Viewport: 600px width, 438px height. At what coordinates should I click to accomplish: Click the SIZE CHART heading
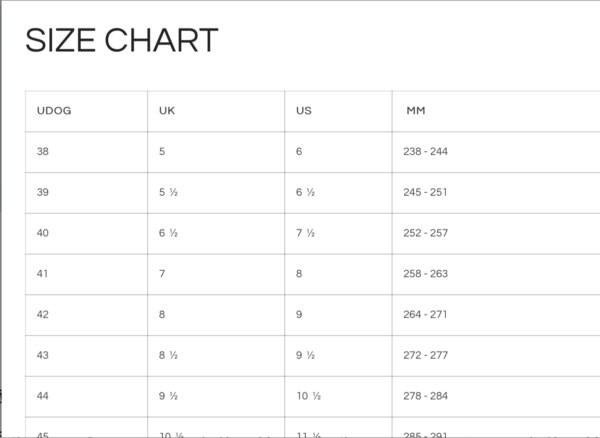[x=121, y=41]
